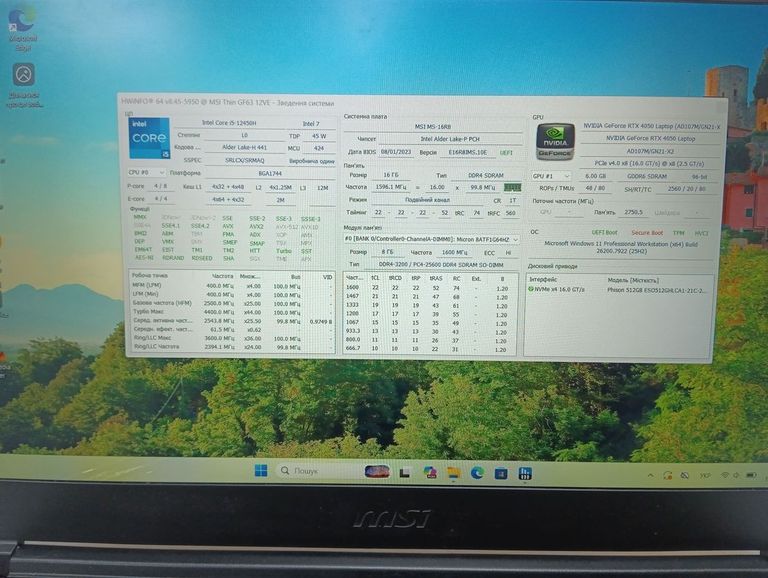Click memory type DDR4 SDRAM field

(x=485, y=175)
